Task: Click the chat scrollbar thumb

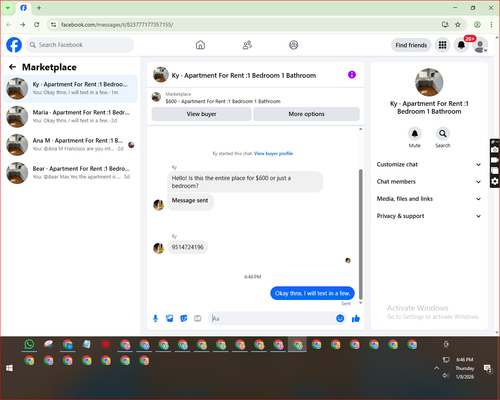Action: [360, 233]
